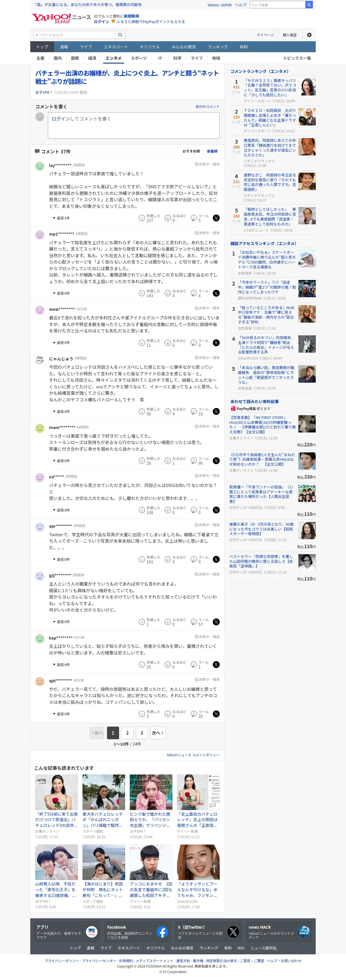The image size is (346, 980).
Task: Open 購入履歴 in header
Action: (x=289, y=35)
